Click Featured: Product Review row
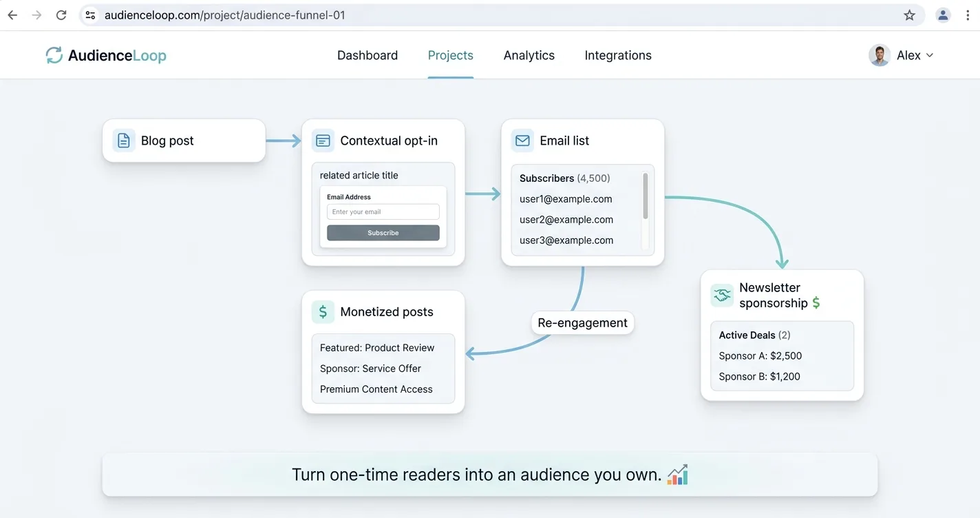Image resolution: width=980 pixels, height=518 pixels. pos(377,348)
